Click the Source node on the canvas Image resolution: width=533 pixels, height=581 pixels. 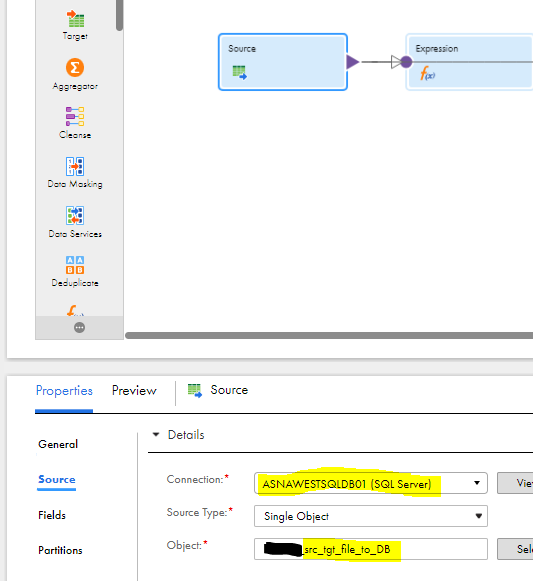pos(283,62)
